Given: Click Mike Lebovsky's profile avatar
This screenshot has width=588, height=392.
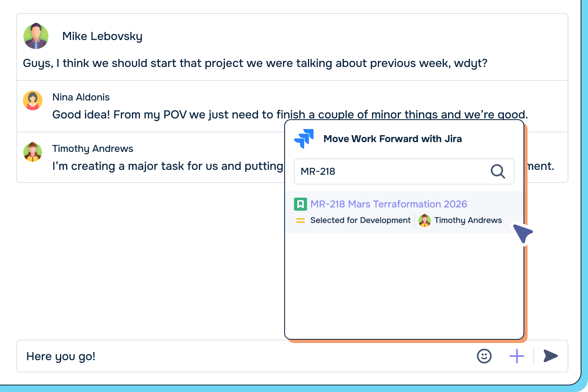Looking at the screenshot, I should [x=36, y=36].
